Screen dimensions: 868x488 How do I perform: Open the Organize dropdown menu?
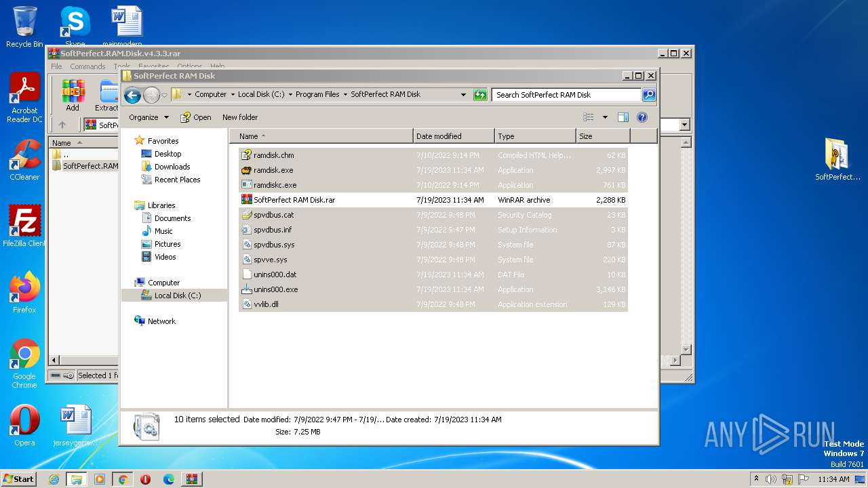(x=149, y=117)
